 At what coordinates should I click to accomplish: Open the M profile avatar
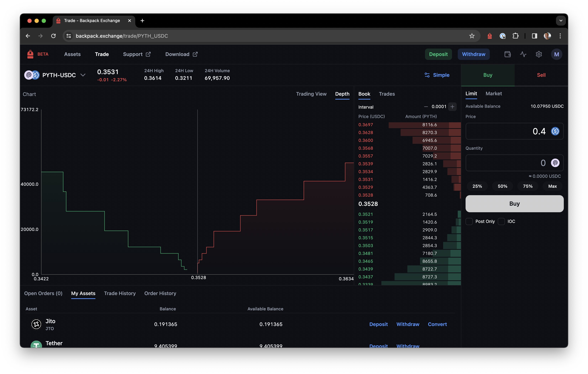click(556, 54)
